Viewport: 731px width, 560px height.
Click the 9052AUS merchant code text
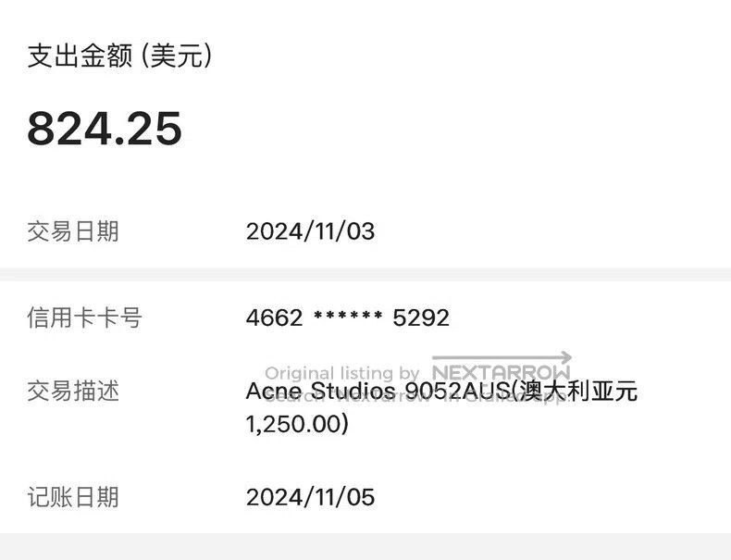457,391
